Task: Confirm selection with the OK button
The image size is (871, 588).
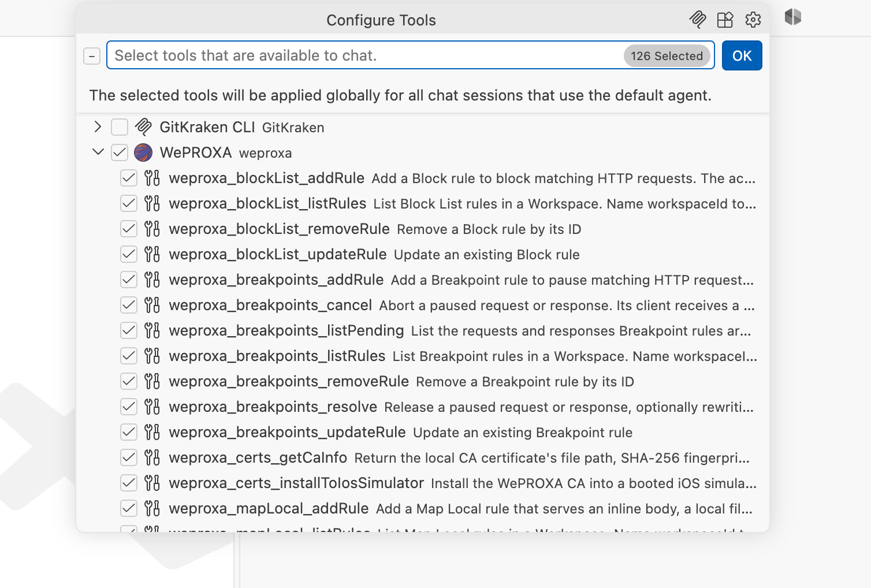Action: pos(742,55)
